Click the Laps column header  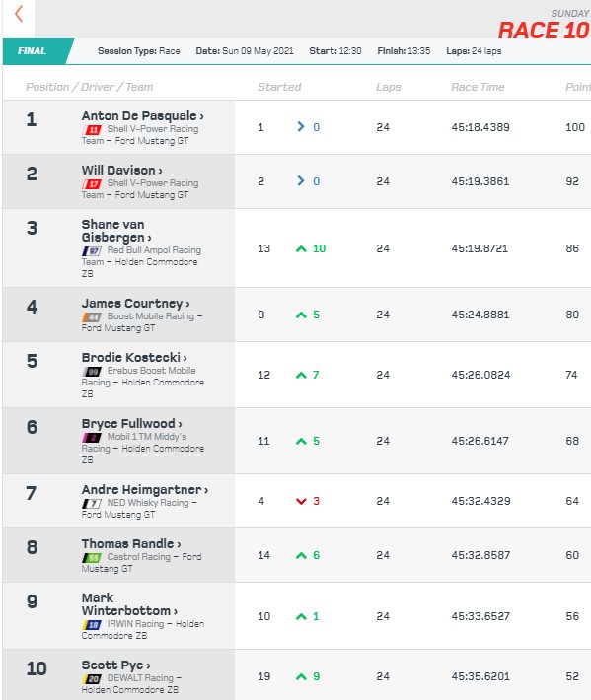point(388,87)
